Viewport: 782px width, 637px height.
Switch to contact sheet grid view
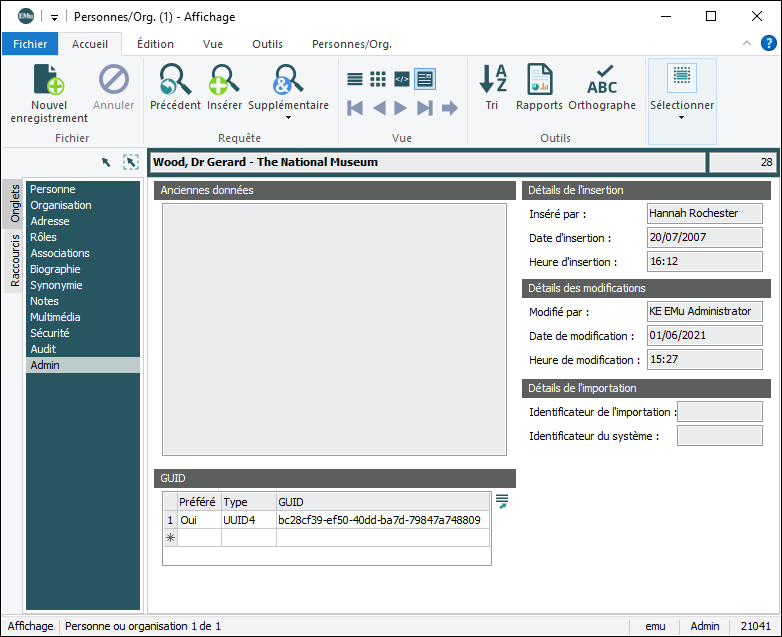[378, 79]
